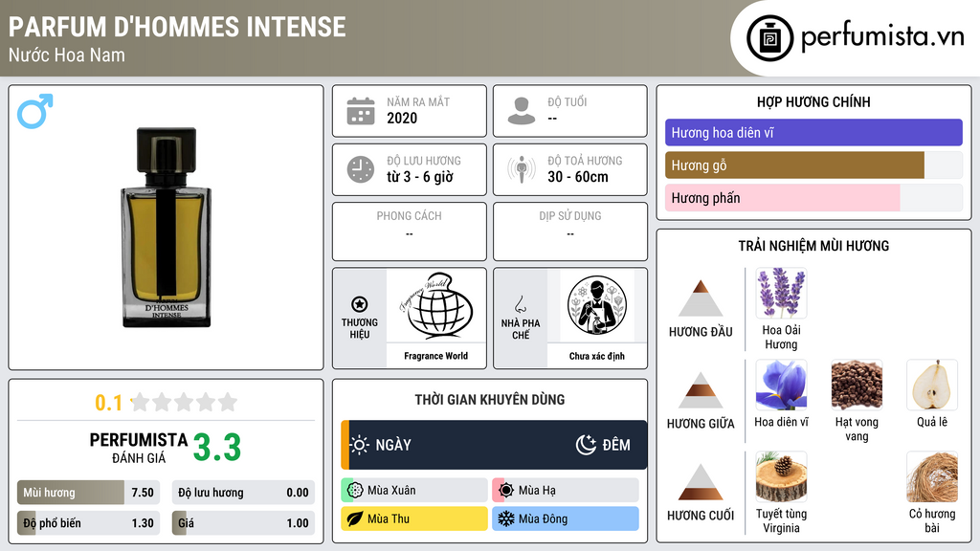Click the Hương giữa pyramid icon
980x551 pixels.
[x=701, y=390]
